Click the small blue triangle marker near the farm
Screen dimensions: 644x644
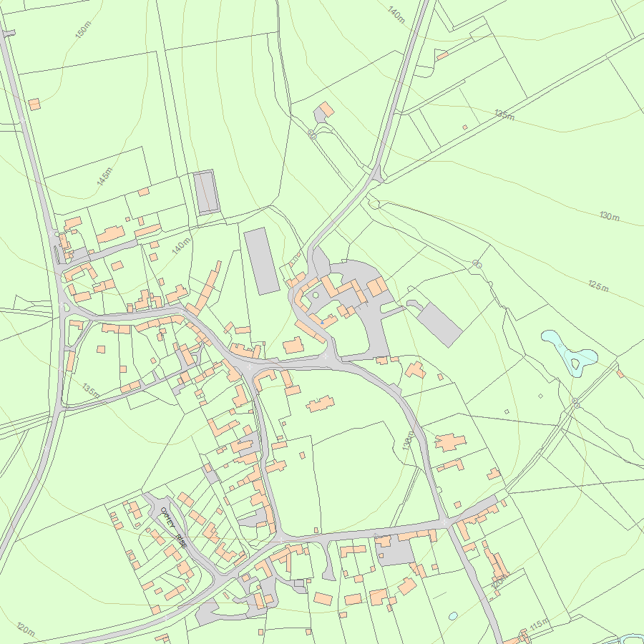click(x=322, y=323)
